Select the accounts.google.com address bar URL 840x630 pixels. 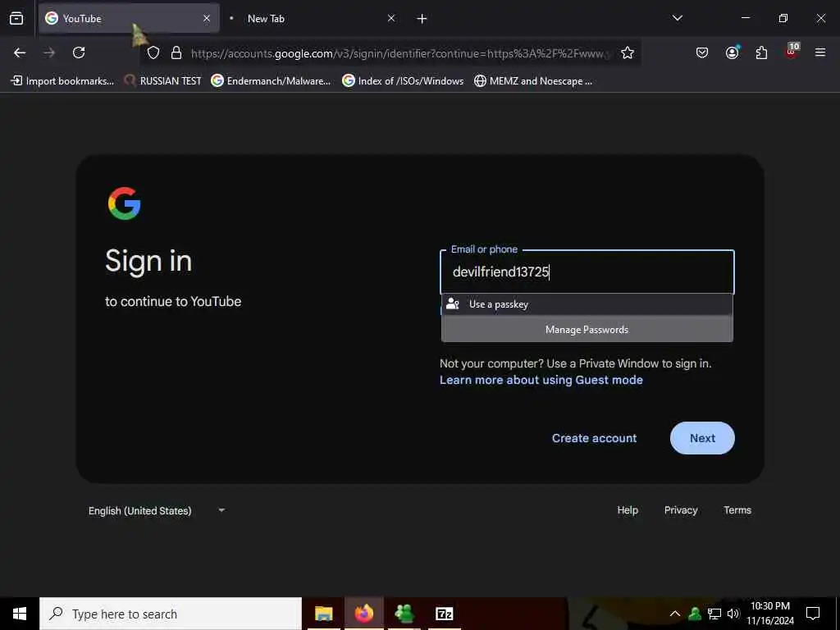(x=400, y=53)
